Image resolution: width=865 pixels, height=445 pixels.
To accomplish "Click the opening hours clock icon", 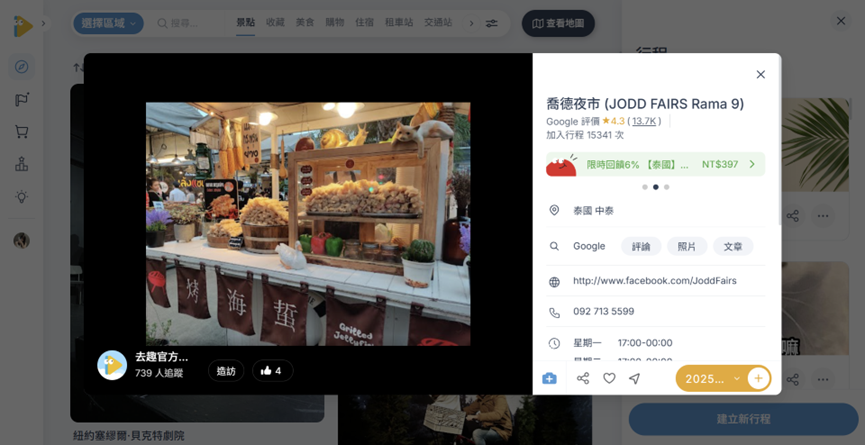I will tap(554, 344).
